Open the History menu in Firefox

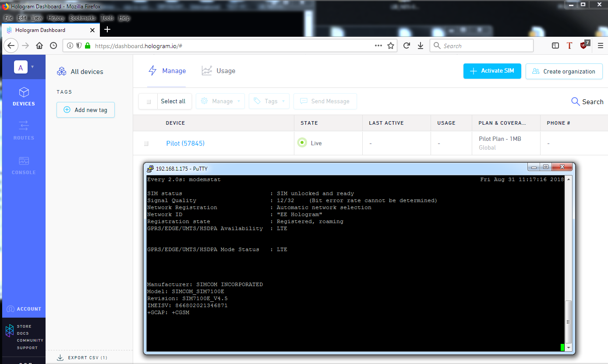tap(56, 18)
